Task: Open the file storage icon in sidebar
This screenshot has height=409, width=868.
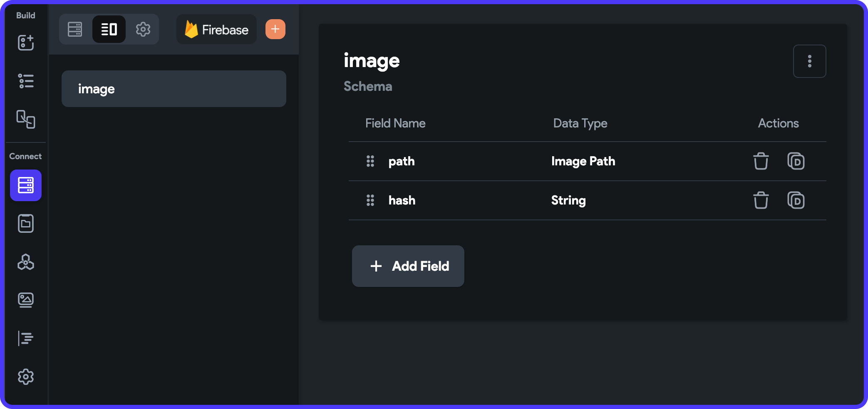Action: point(26,224)
